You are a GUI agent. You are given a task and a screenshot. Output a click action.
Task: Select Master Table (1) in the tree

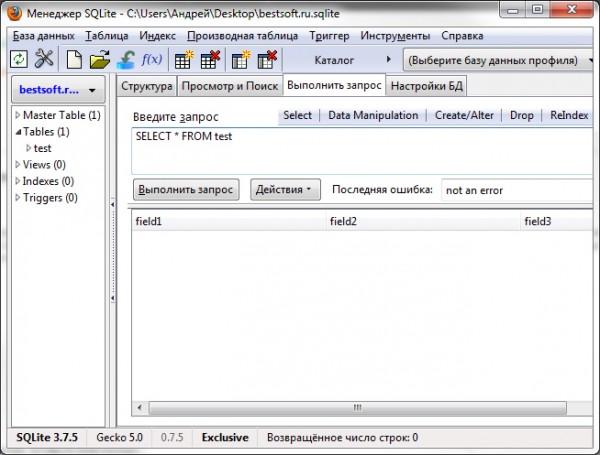tap(62, 115)
